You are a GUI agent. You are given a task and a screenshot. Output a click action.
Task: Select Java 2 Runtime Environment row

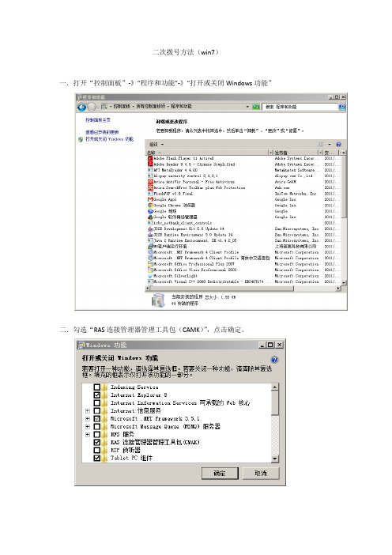pyautogui.click(x=243, y=240)
